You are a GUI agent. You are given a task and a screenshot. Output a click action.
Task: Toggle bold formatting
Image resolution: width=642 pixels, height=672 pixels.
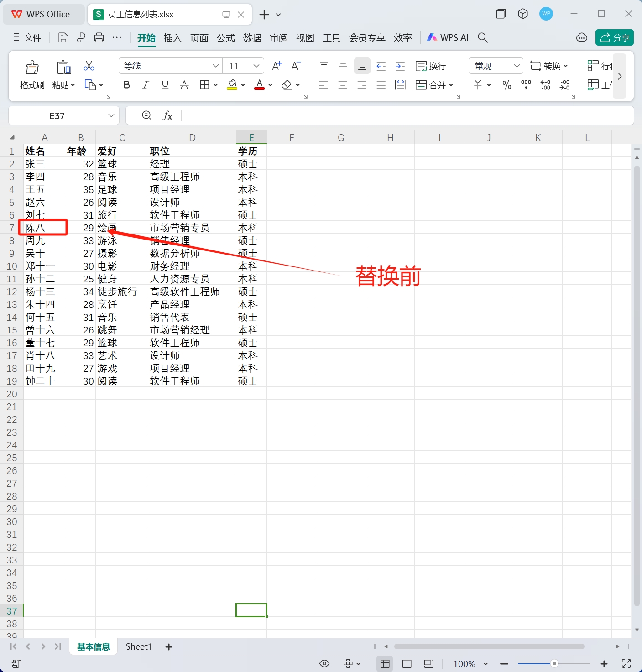pyautogui.click(x=126, y=85)
